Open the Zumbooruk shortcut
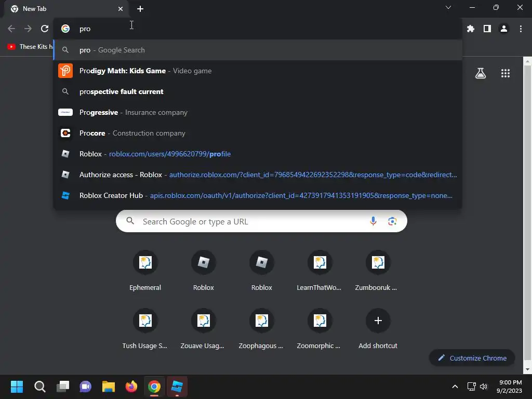Viewport: 532px width, 399px height. pyautogui.click(x=378, y=271)
